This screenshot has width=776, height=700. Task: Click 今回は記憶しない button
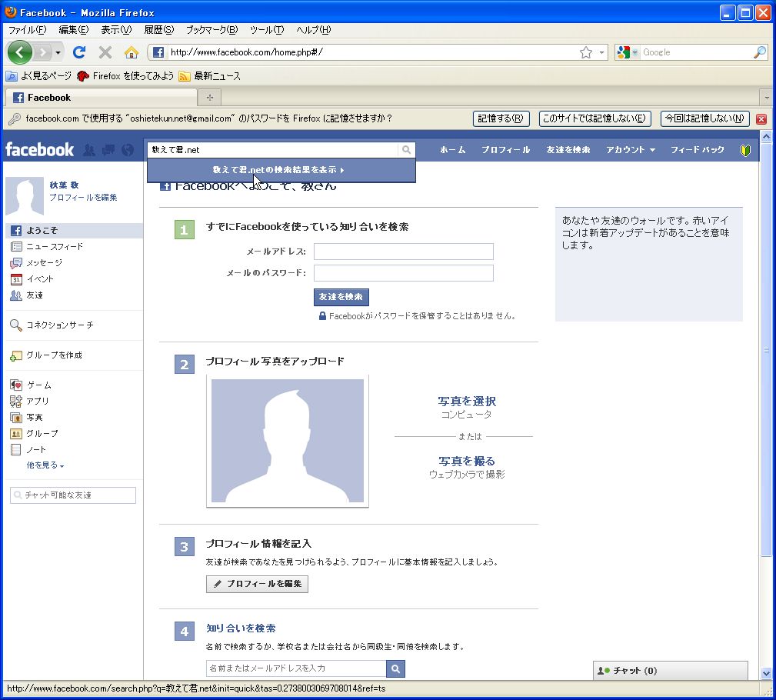click(x=704, y=118)
